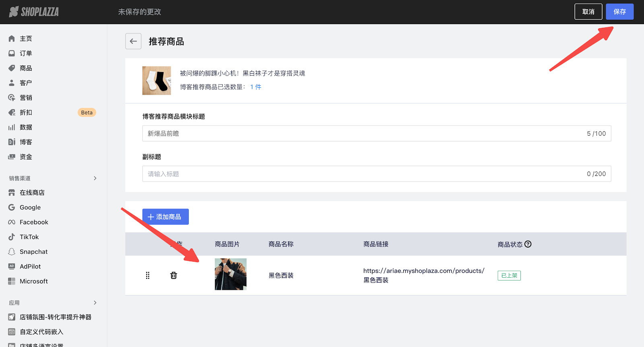Click the back arrow beside 推荐商品
Image resolution: width=644 pixels, height=347 pixels.
click(133, 41)
